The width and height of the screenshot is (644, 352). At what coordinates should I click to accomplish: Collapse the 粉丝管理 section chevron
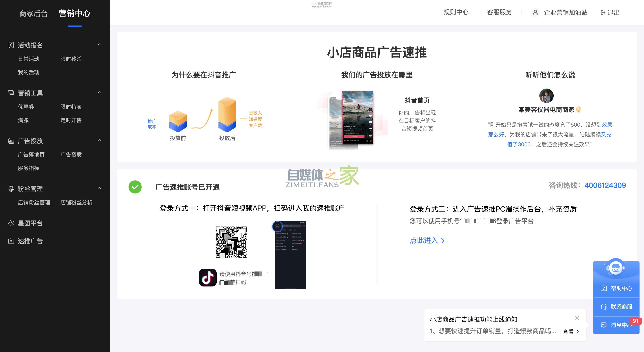click(99, 188)
